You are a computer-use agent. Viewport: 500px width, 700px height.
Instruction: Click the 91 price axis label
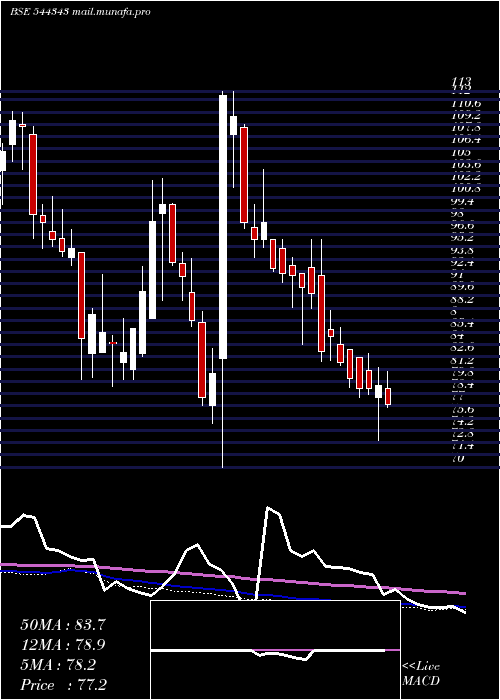point(458,275)
